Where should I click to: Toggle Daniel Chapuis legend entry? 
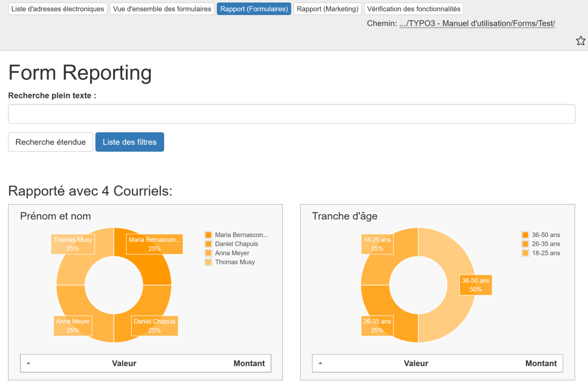[x=236, y=244]
